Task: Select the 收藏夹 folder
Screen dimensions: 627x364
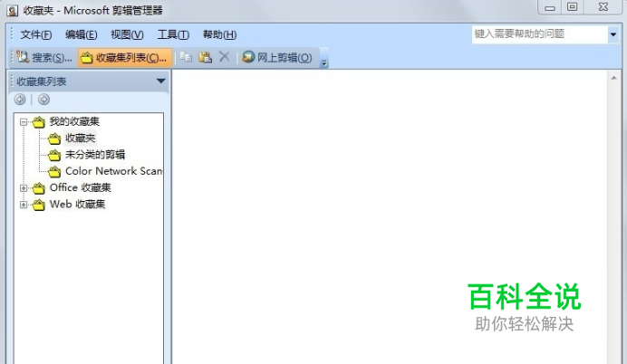Action: [80, 138]
